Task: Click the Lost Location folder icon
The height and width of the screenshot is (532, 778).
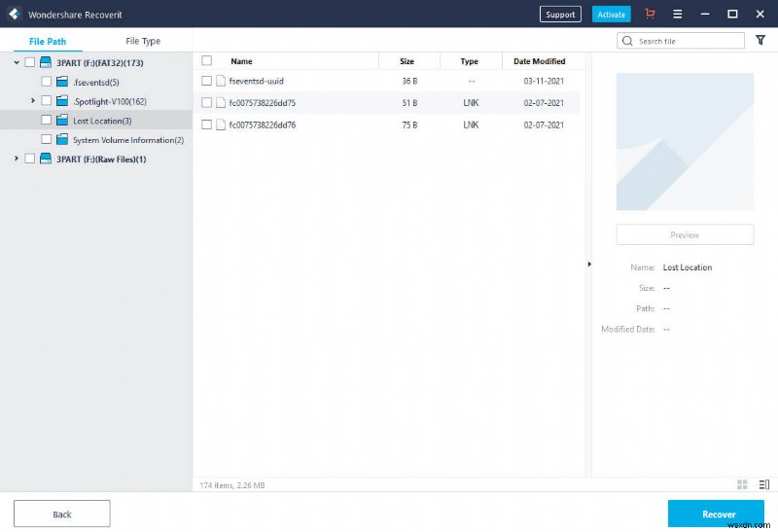Action: tap(62, 121)
